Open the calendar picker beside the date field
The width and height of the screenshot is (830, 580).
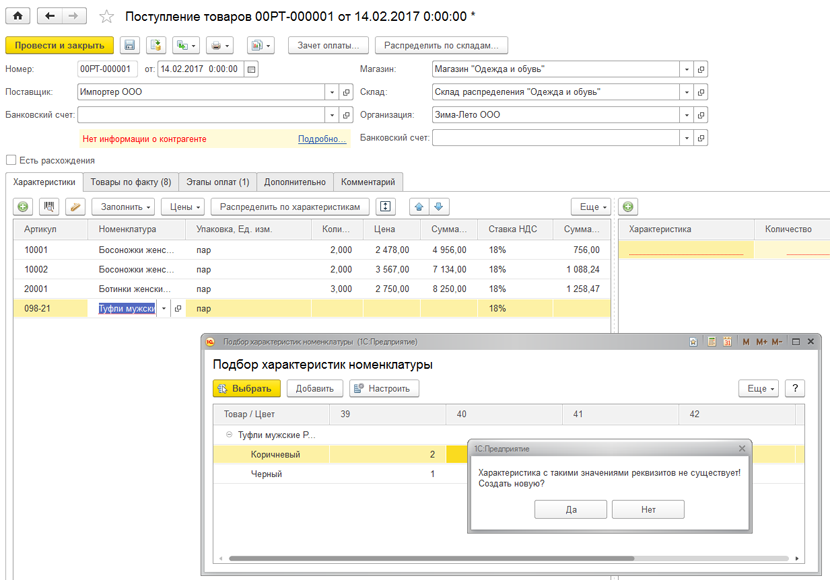[x=251, y=69]
